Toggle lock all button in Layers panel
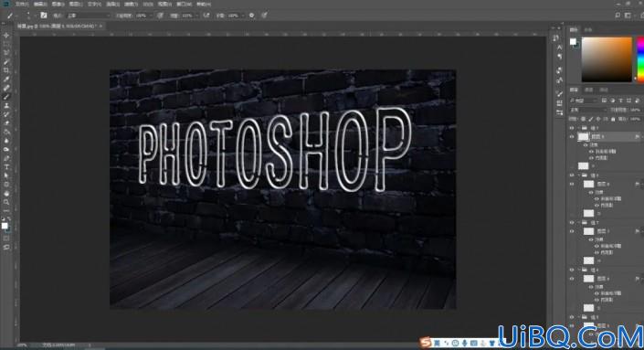The width and height of the screenshot is (644, 350). (613, 119)
